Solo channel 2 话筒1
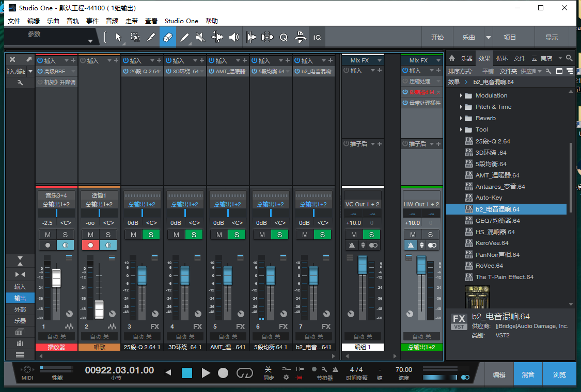 pos(108,235)
